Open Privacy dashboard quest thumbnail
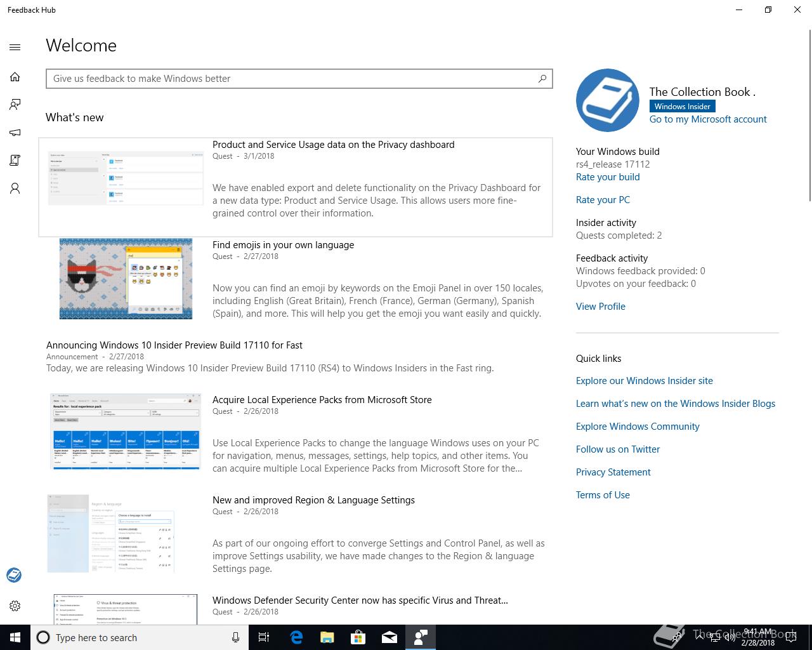The image size is (812, 650). (x=126, y=178)
